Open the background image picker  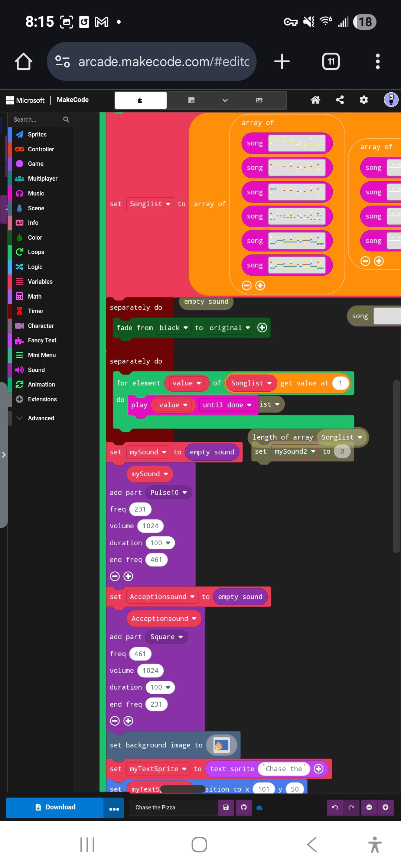222,745
